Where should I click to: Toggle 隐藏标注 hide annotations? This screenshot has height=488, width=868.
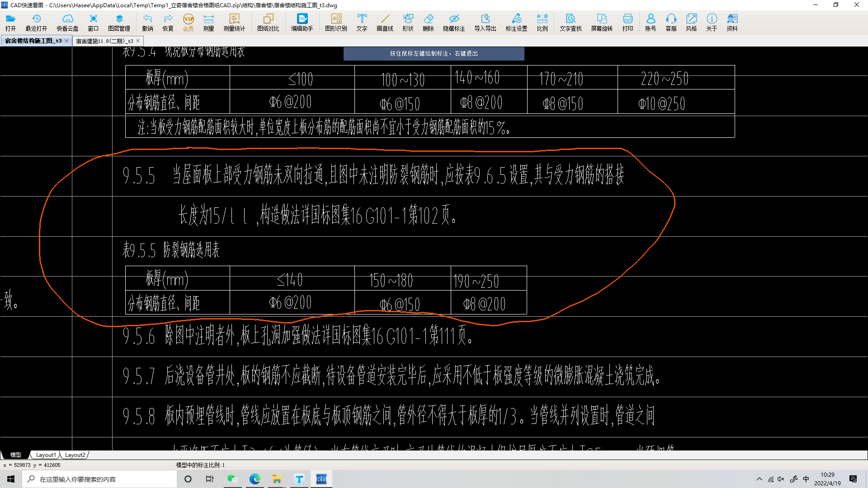[x=454, y=22]
